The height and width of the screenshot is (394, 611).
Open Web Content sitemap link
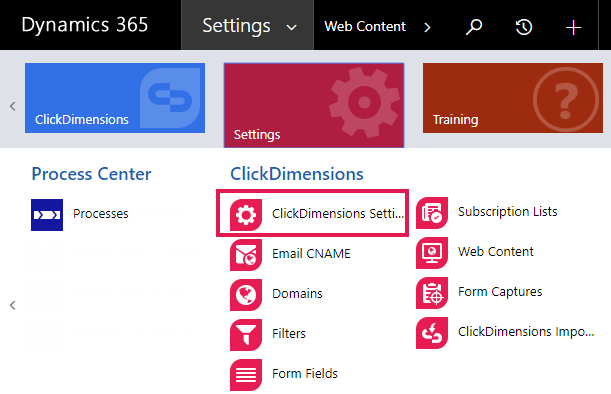point(495,252)
